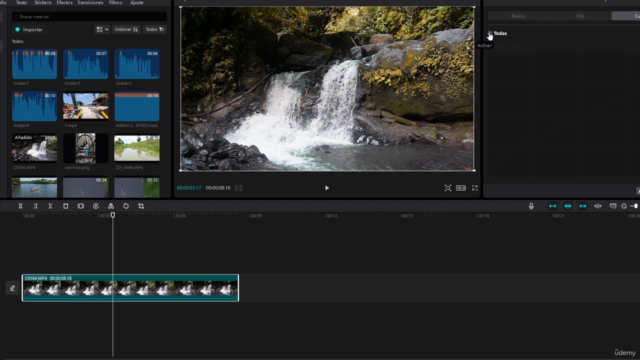The height and width of the screenshot is (360, 640).
Task: Open the aspect ratio button in the preview
Action: tap(461, 188)
